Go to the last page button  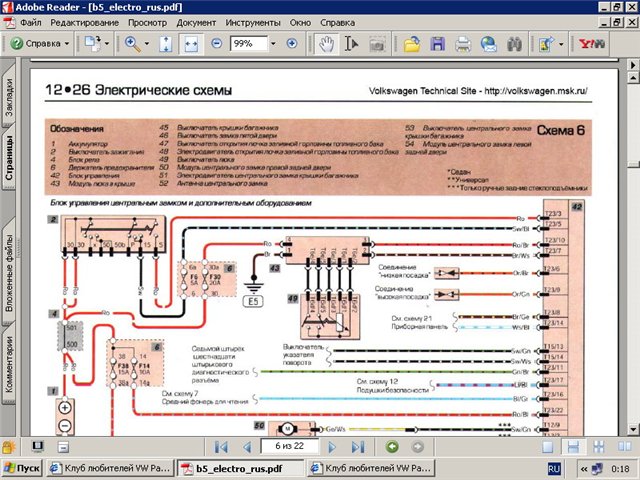click(x=358, y=447)
